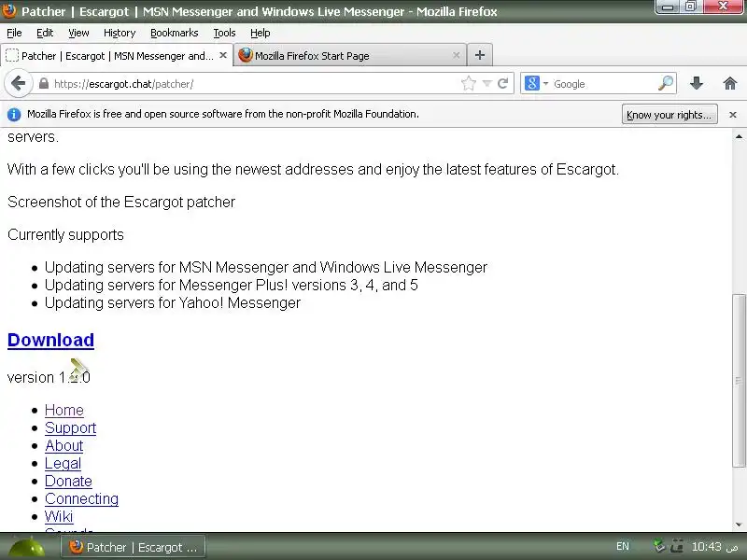Click the magnifying glass search icon
Screen dimensions: 747x560
click(666, 84)
